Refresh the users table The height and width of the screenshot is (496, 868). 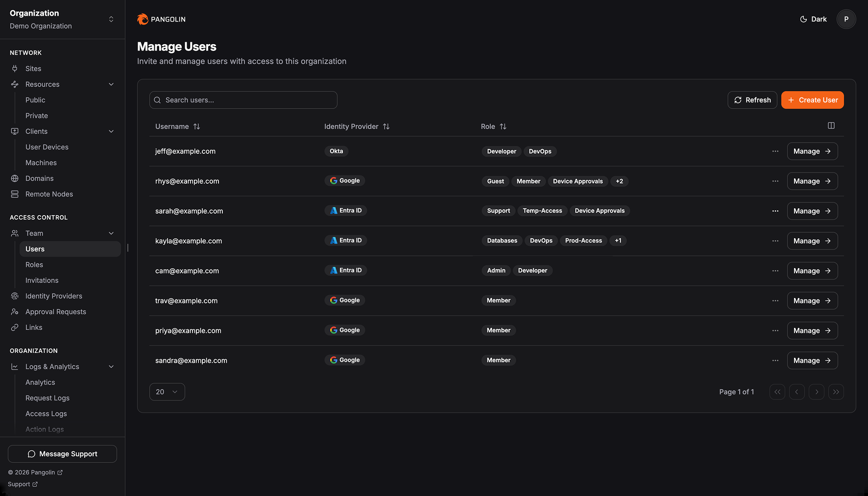point(752,99)
